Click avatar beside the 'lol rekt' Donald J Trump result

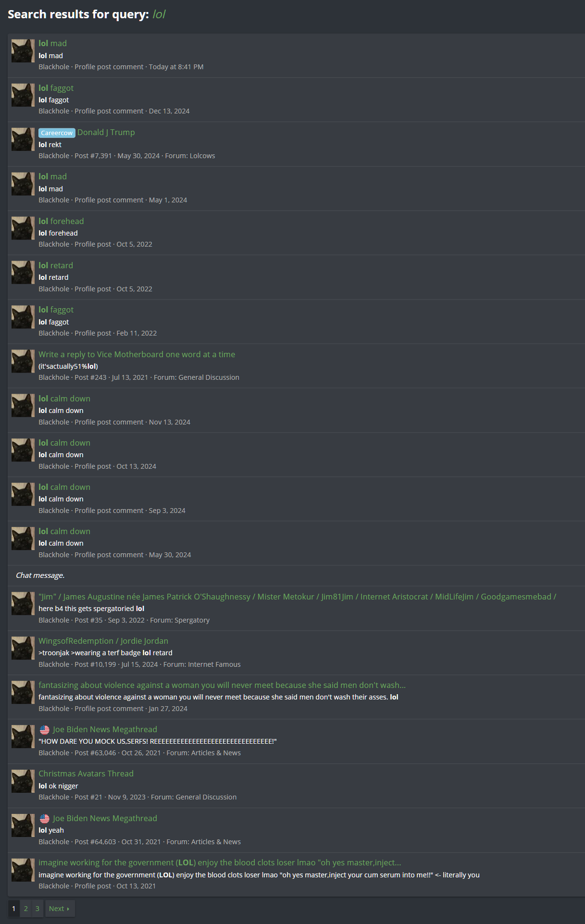tap(23, 139)
